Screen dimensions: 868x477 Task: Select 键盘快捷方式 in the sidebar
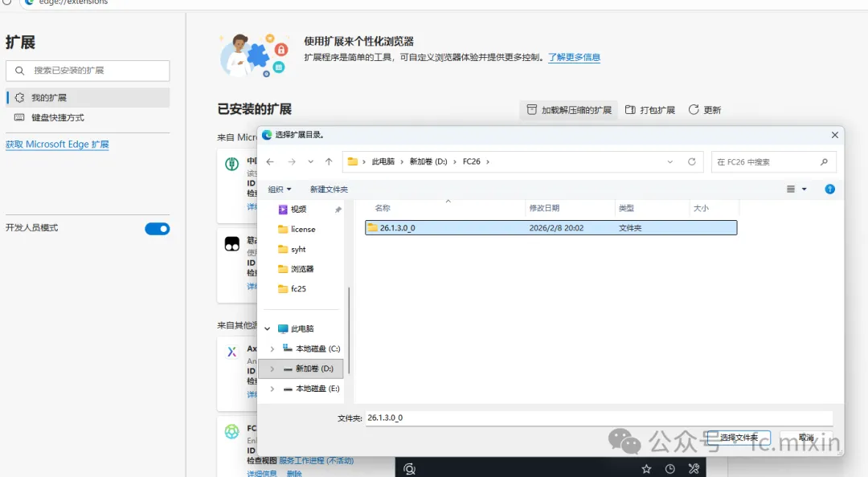(88, 117)
